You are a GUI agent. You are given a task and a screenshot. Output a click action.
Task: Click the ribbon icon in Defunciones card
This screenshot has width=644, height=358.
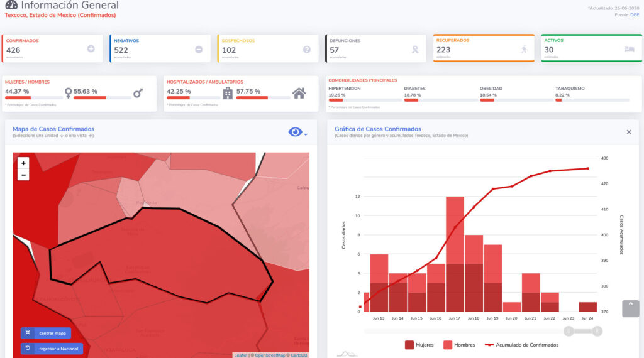pyautogui.click(x=414, y=49)
